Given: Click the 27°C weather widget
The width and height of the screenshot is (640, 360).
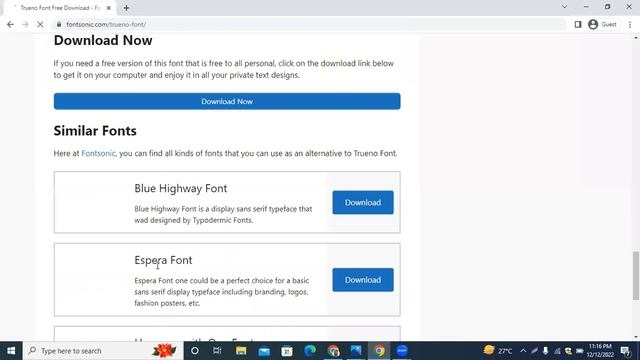Looking at the screenshot, I should [x=498, y=351].
